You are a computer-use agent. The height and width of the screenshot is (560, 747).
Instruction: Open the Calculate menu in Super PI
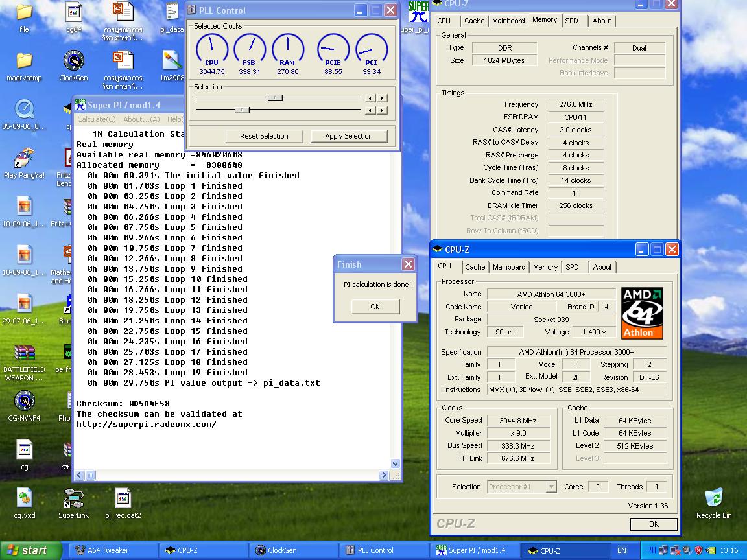pyautogui.click(x=96, y=119)
